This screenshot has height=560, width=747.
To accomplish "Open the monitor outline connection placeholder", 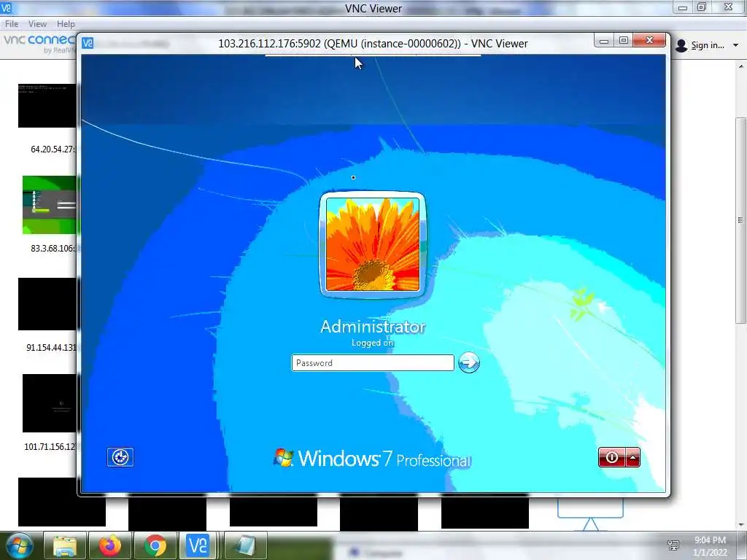I will 590,515.
